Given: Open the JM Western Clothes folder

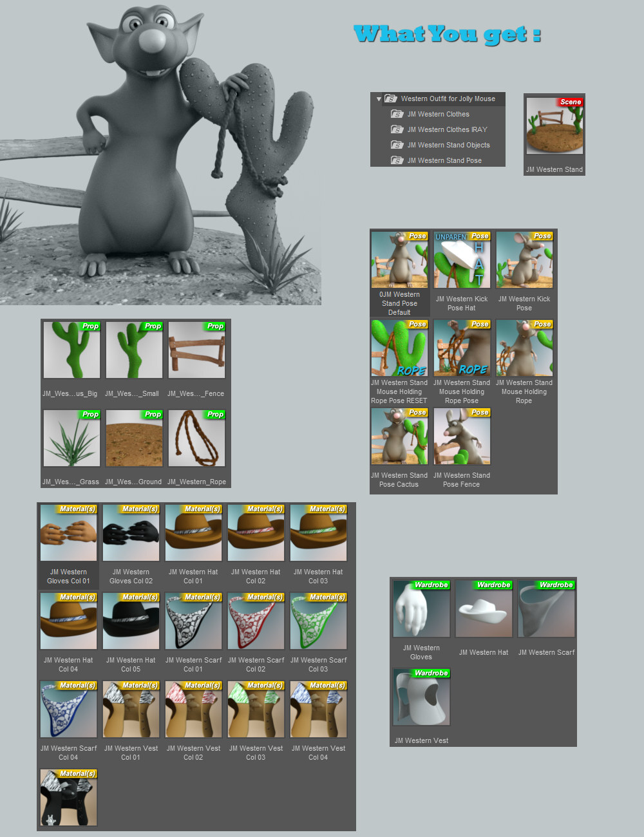Looking at the screenshot, I should pyautogui.click(x=438, y=114).
